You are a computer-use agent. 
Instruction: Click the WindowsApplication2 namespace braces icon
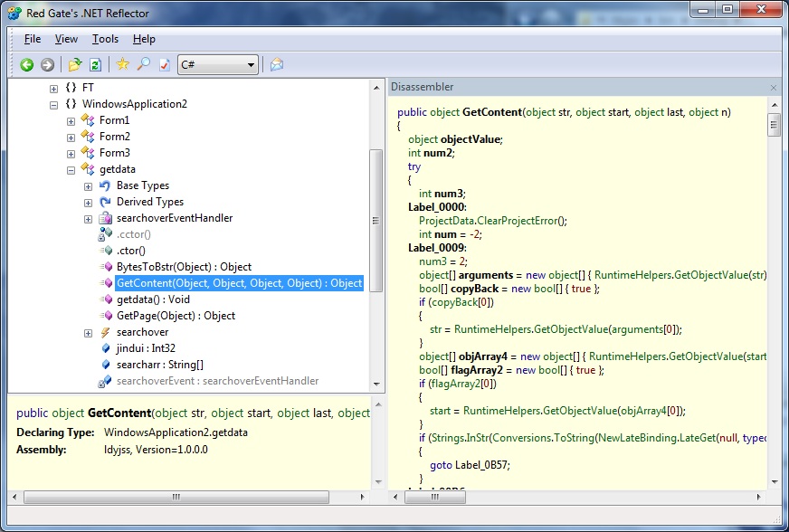[71, 104]
